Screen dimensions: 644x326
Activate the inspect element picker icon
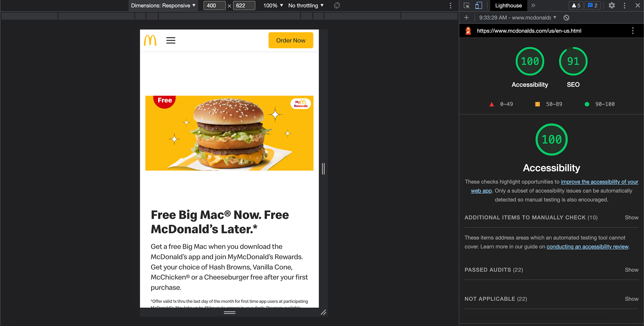tap(467, 5)
